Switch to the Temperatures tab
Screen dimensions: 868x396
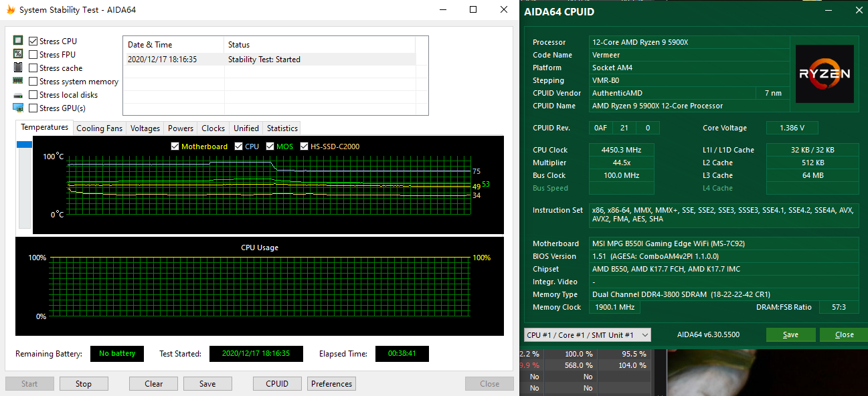(x=44, y=127)
